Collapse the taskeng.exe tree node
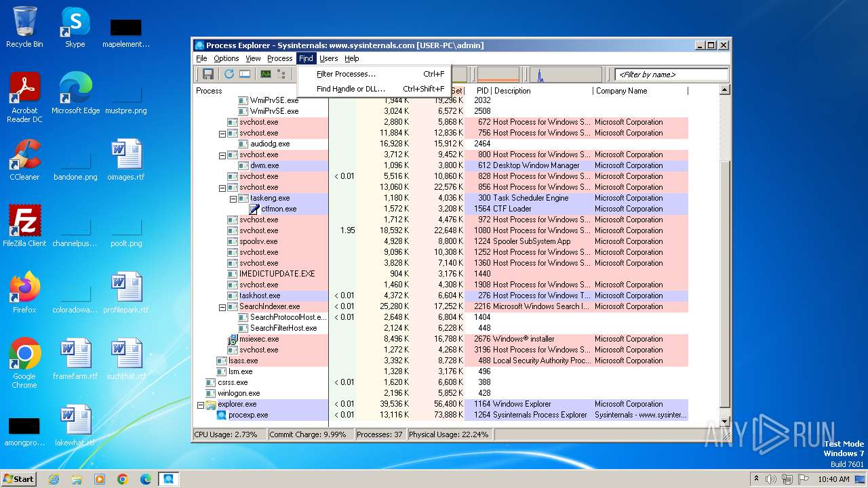This screenshot has height=488, width=868. click(x=233, y=199)
